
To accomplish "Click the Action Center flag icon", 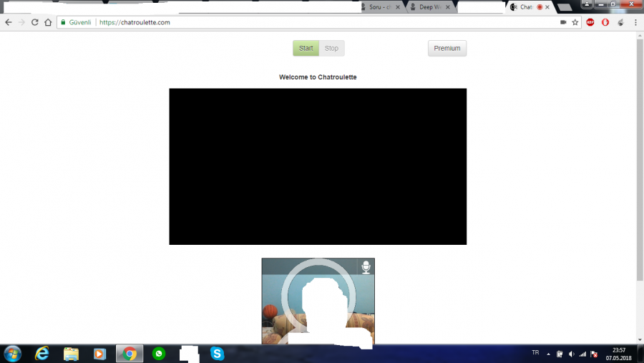I will [x=594, y=354].
